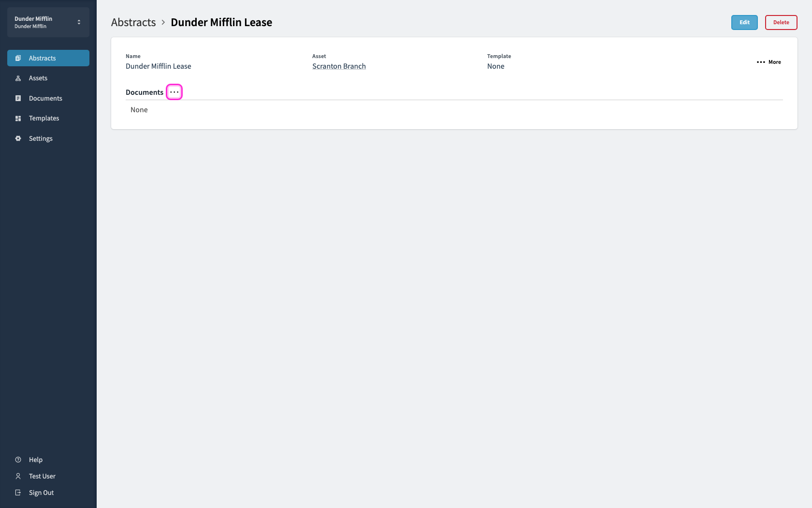This screenshot has height=508, width=812.
Task: Open Help label in the sidebar
Action: click(36, 460)
